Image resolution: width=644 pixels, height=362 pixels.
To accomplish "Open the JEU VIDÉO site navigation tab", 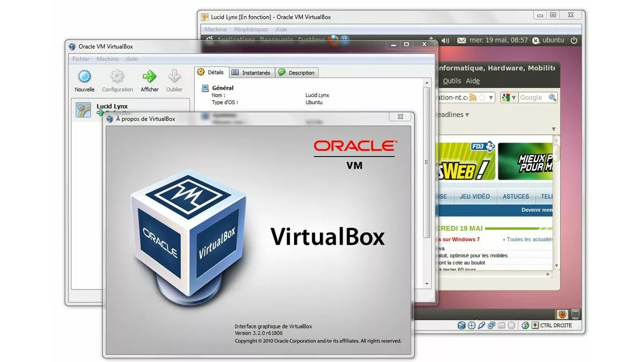I will 475,197.
